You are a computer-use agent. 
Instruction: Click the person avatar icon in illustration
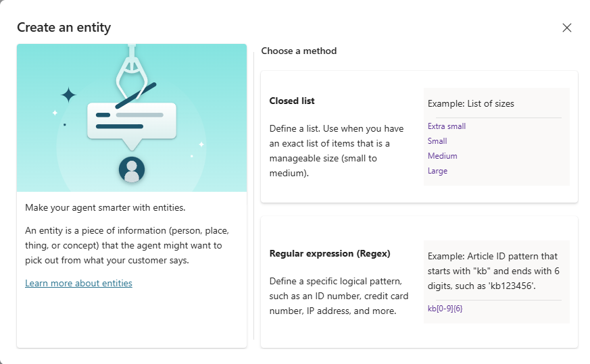point(132,169)
